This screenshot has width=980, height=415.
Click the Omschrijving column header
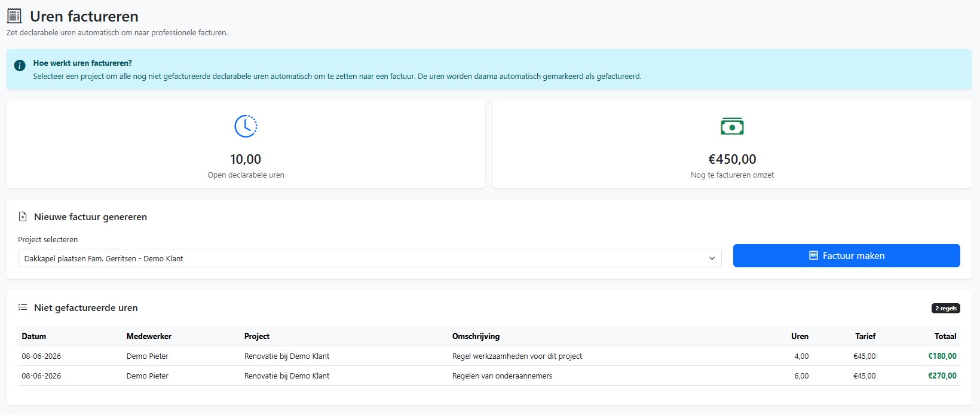pyautogui.click(x=476, y=336)
